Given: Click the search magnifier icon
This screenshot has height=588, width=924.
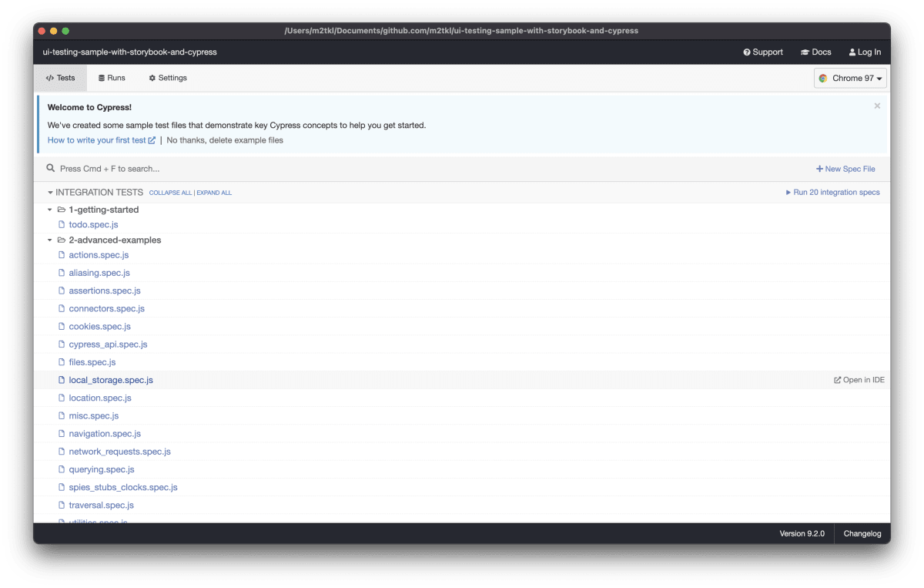Looking at the screenshot, I should pyautogui.click(x=51, y=168).
